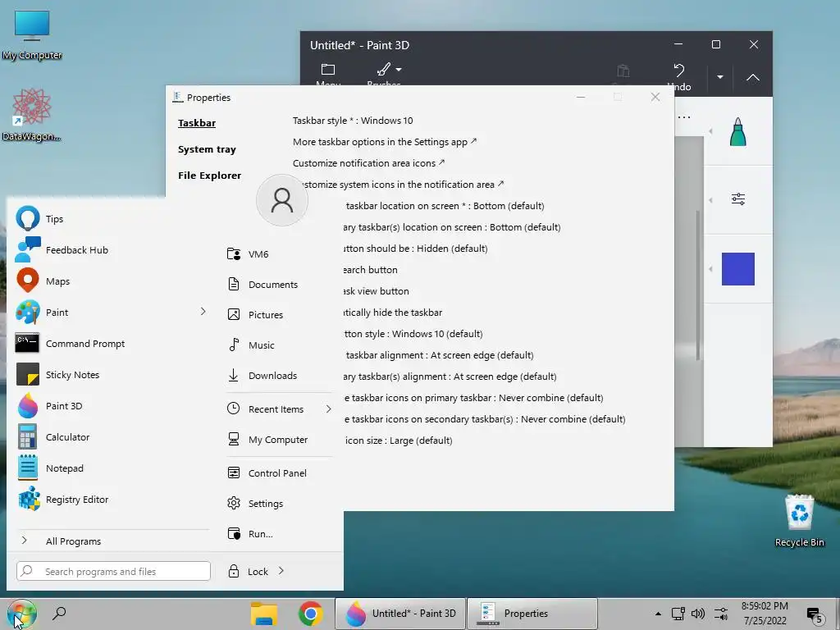Image resolution: width=840 pixels, height=630 pixels.
Task: Open history dropdown arrow beside Undo
Action: [x=720, y=76]
